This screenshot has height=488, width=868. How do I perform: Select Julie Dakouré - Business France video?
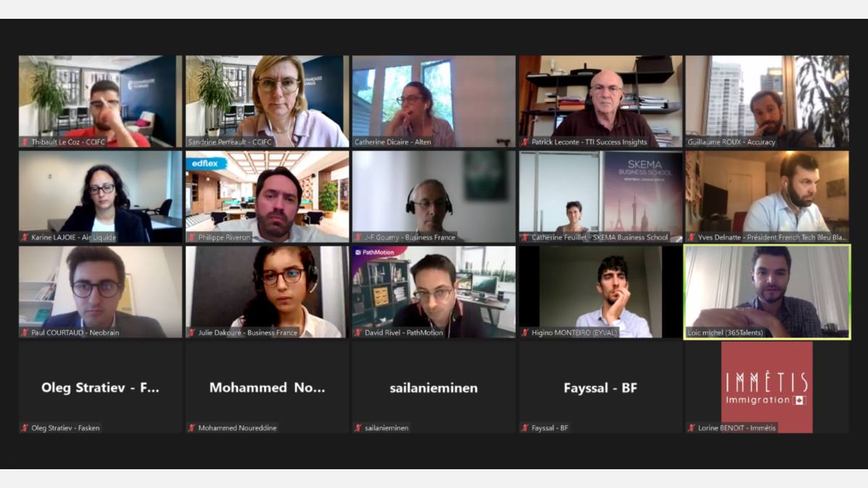(x=267, y=292)
